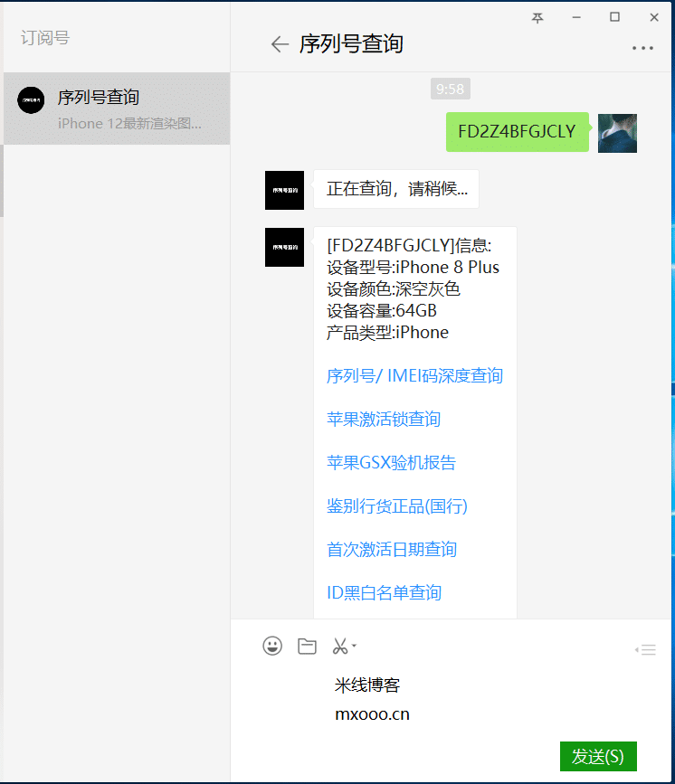The height and width of the screenshot is (784, 675).
Task: Click the back arrow beside 序列号查询 title
Action: [280, 44]
